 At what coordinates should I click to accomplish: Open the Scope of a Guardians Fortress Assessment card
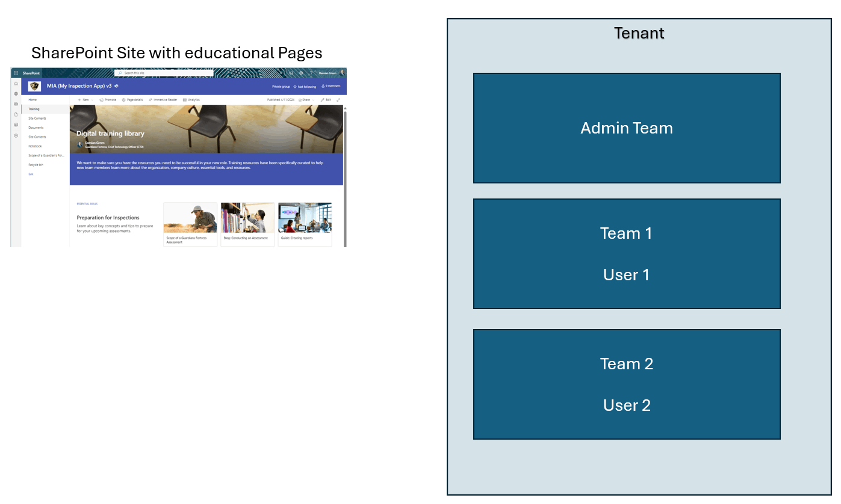tap(190, 224)
